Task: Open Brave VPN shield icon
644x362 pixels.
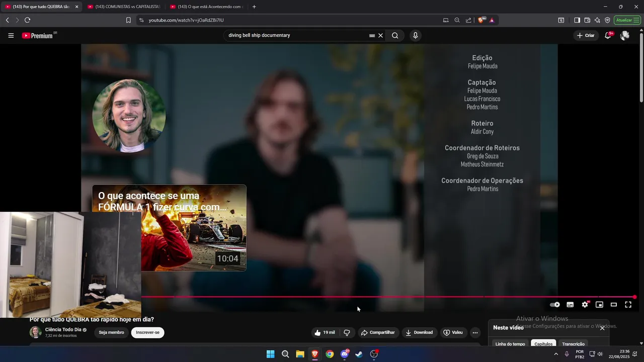Action: tap(607, 20)
